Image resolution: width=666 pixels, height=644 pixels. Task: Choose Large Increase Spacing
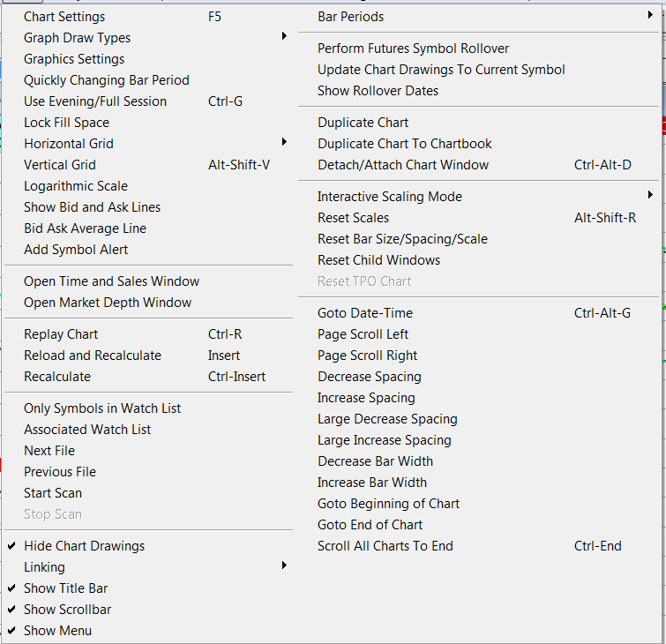point(479,440)
